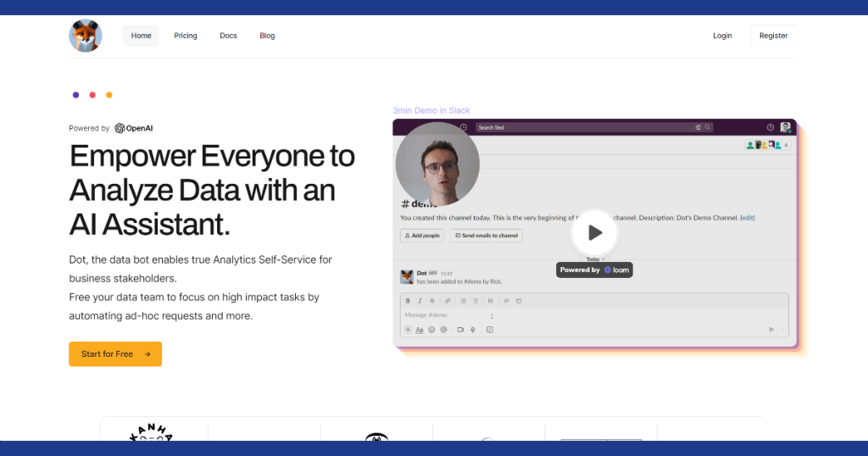
Task: Click the microphone icon in Slack composer
Action: [473, 330]
